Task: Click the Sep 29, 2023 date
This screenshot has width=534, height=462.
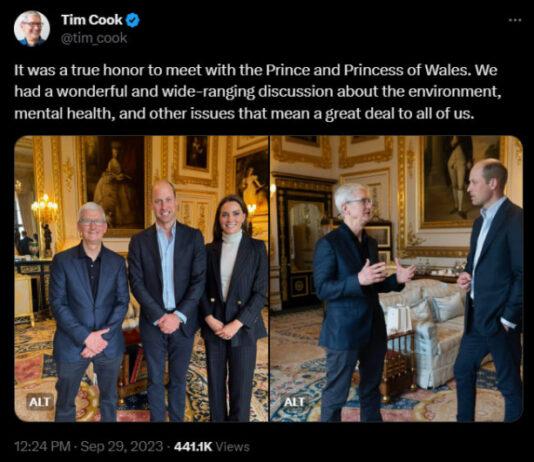Action: coord(122,446)
